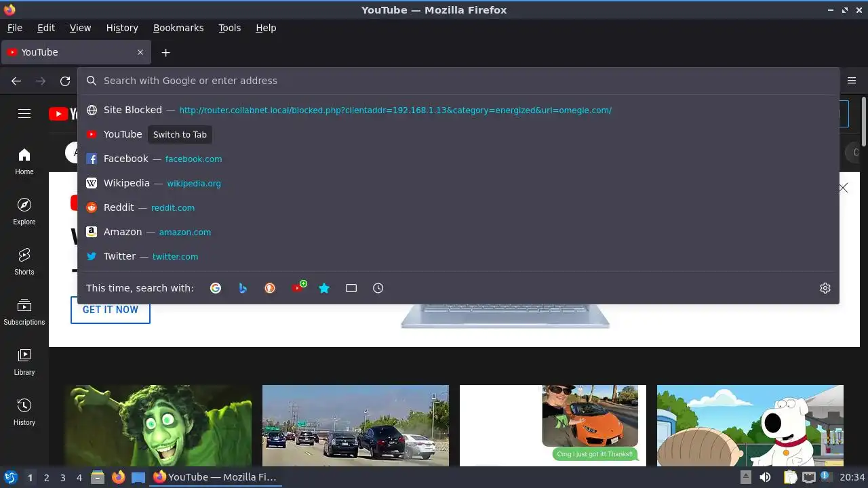Choose the Reddit suggestion
The height and width of the screenshot is (488, 868).
[x=458, y=207]
